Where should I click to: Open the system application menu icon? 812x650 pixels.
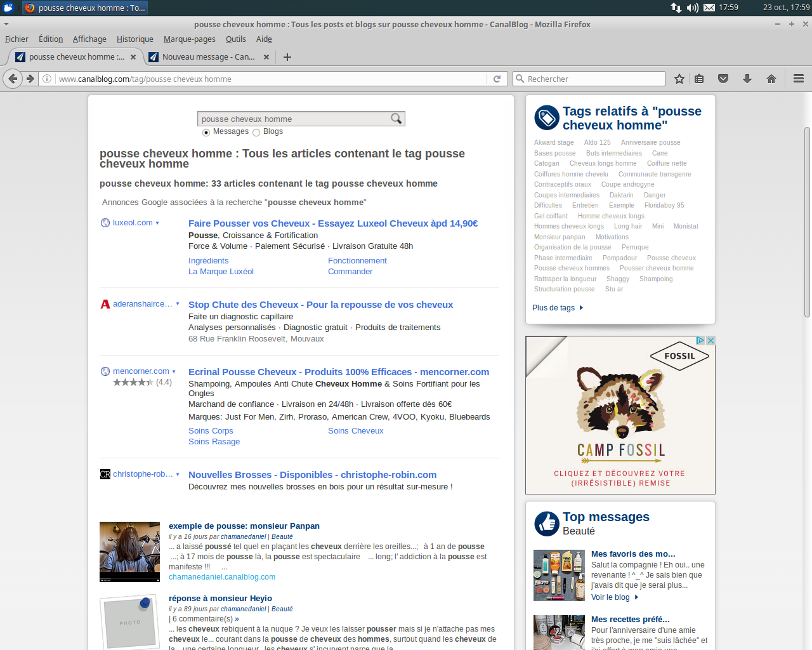click(8, 8)
